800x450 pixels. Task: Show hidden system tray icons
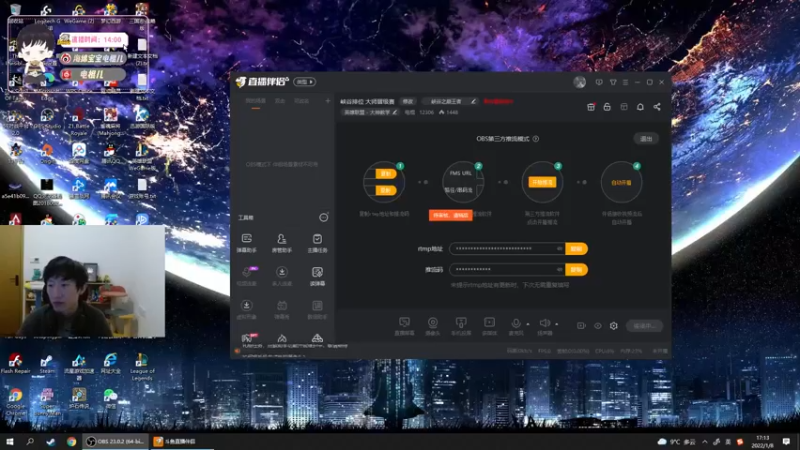705,441
